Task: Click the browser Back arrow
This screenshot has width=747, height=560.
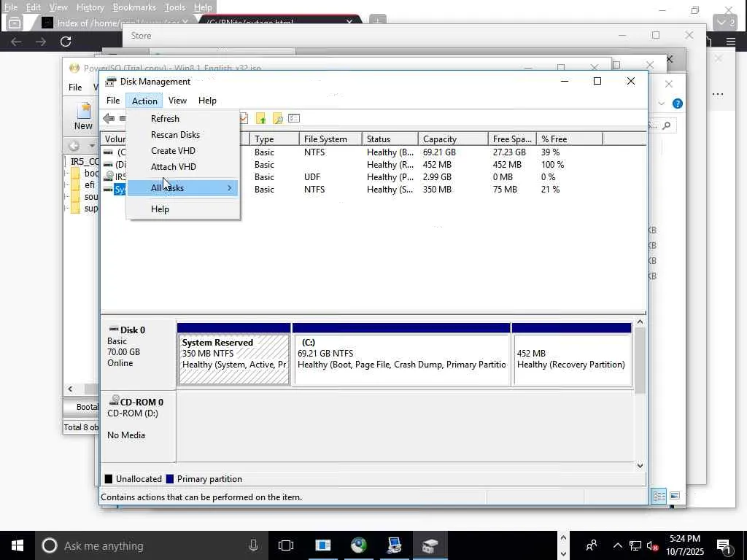Action: 16,42
